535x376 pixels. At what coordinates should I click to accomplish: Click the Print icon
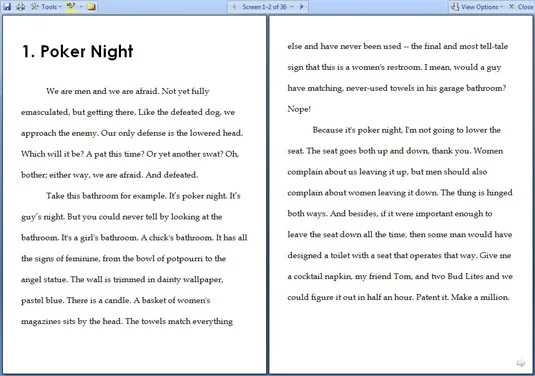click(21, 6)
